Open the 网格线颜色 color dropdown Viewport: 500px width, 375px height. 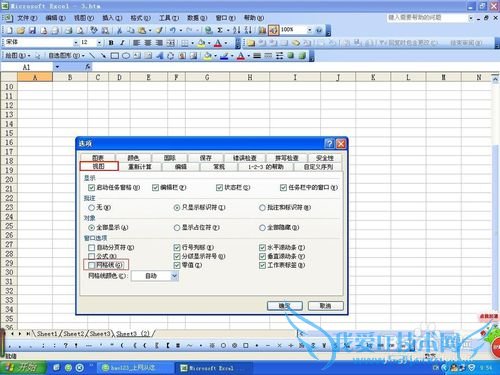click(x=174, y=276)
